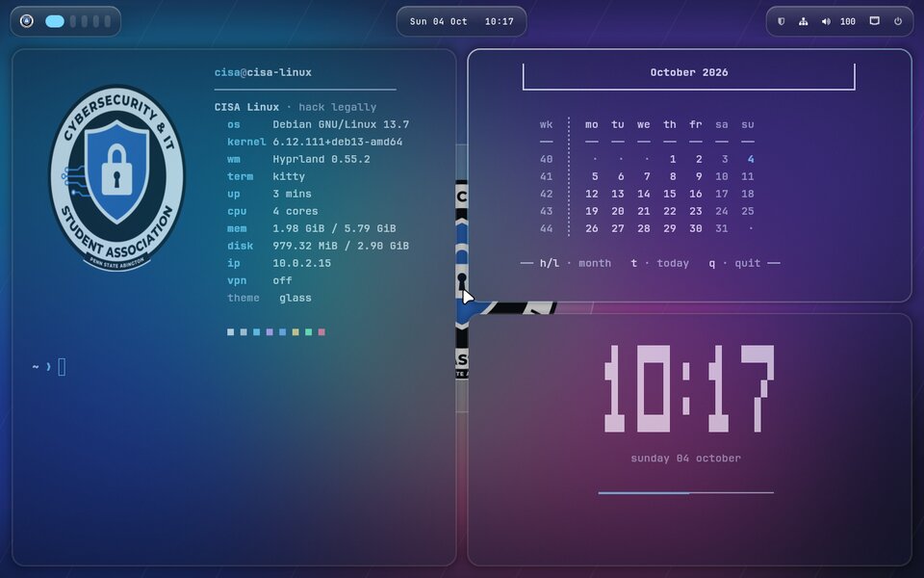Select today's date 4 in the calendar
This screenshot has height=578, width=924.
[750, 159]
